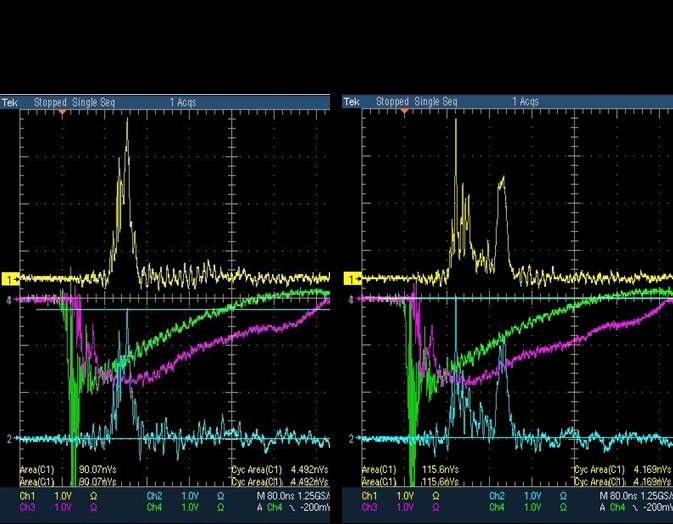Select yellow channel 1 ground marker, right scope
The height and width of the screenshot is (524, 673).
[353, 279]
